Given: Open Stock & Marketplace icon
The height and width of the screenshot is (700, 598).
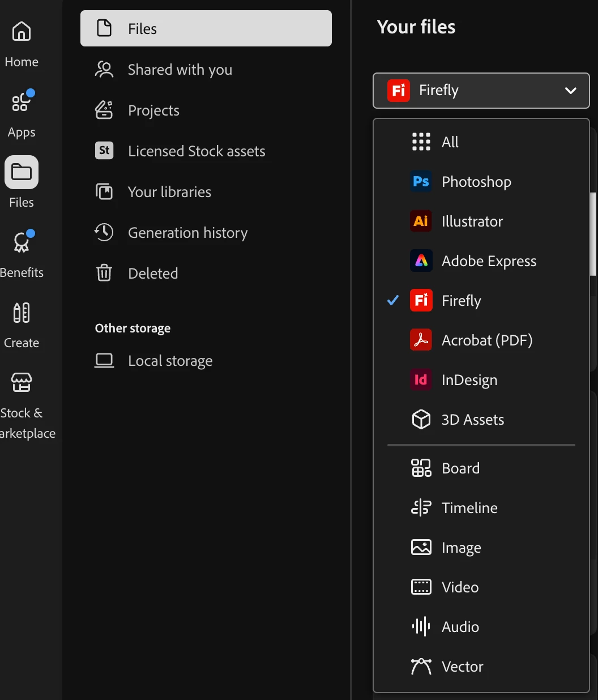Looking at the screenshot, I should [x=22, y=383].
